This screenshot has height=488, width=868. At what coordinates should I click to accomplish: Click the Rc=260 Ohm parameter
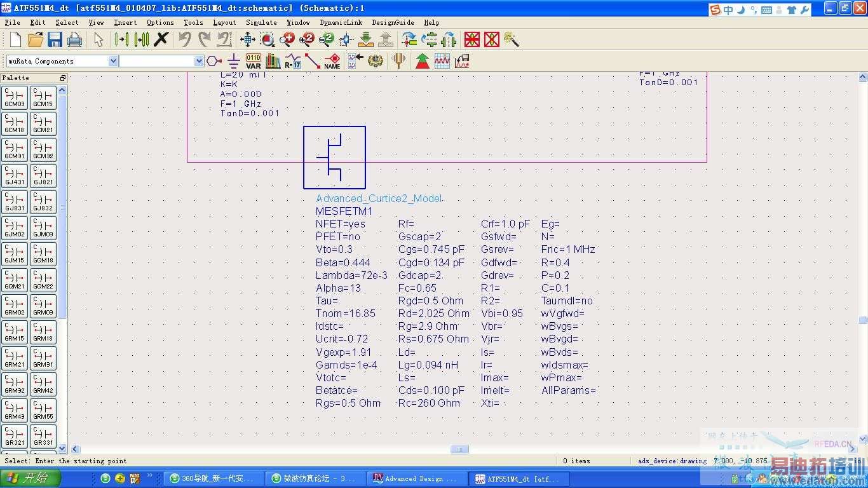pyautogui.click(x=429, y=403)
